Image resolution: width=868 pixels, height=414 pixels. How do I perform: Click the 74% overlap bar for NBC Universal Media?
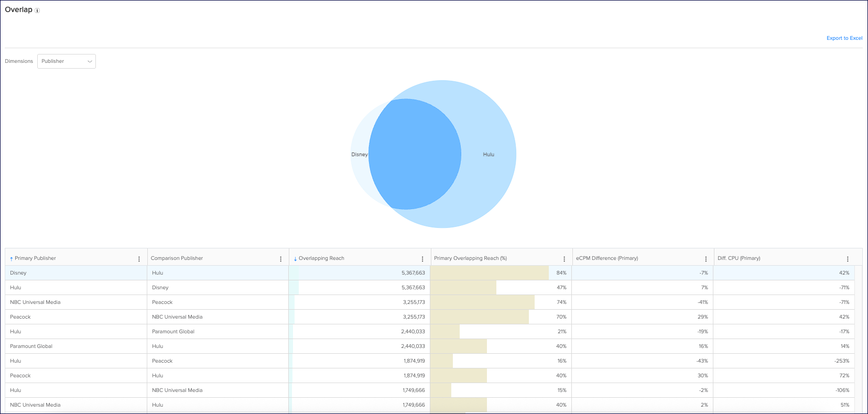coord(483,302)
